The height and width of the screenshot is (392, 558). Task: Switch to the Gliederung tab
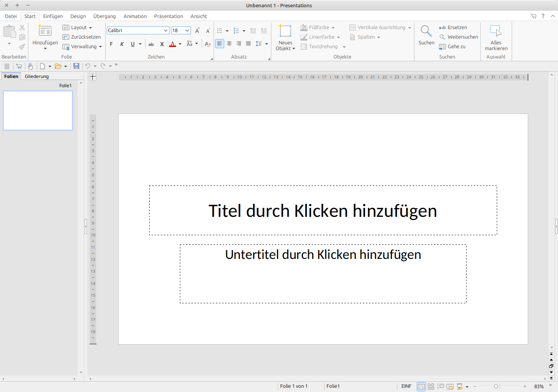point(37,76)
